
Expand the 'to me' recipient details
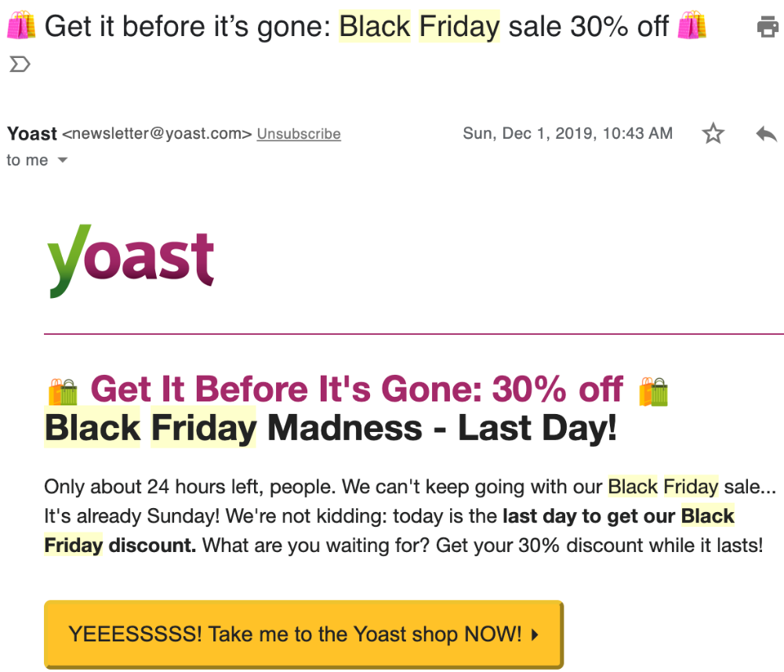coord(63,160)
